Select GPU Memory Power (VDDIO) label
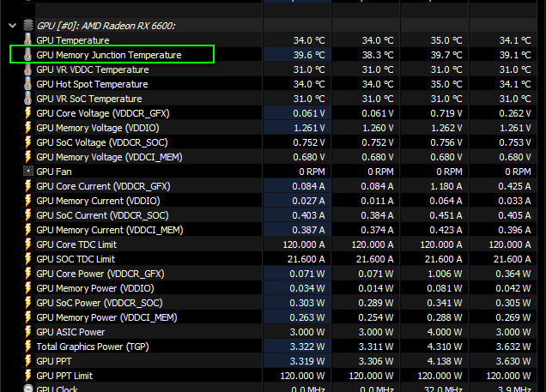 [x=95, y=289]
